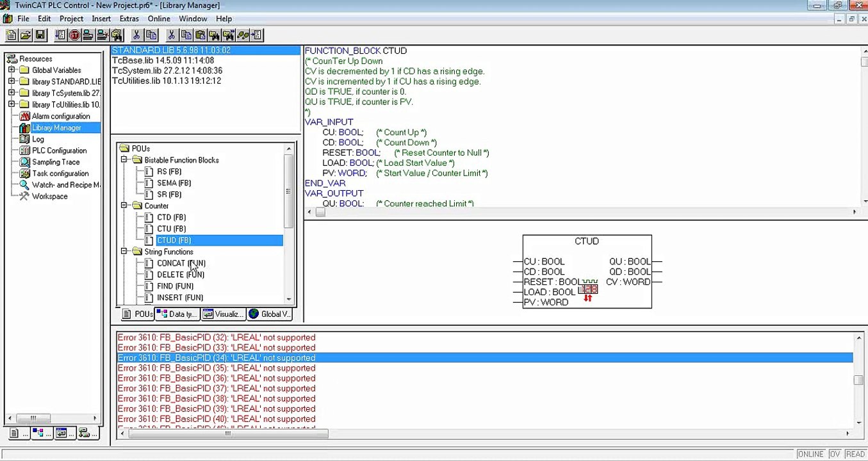Select CTU (FB) in the Counter folder
868x461 pixels.
[x=171, y=229]
